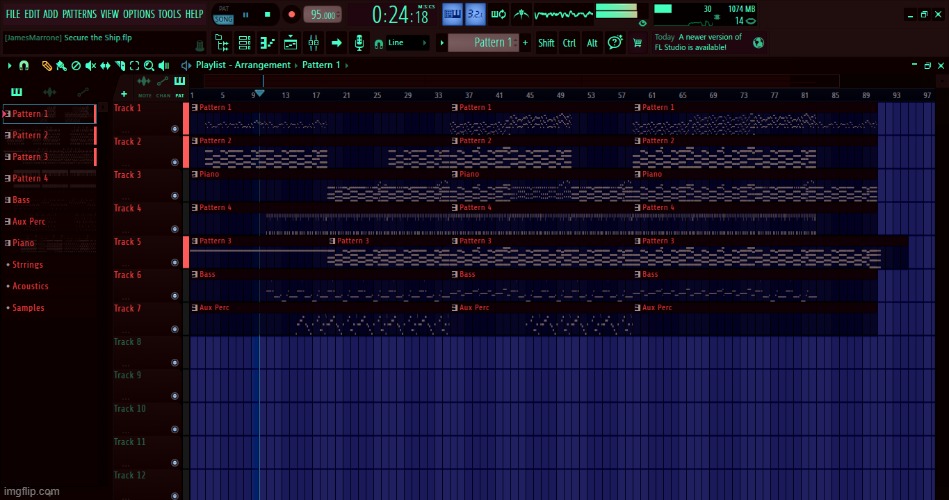Toggle the playlist snap magnet
Viewport: 949px width, 500px height.
coord(24,65)
